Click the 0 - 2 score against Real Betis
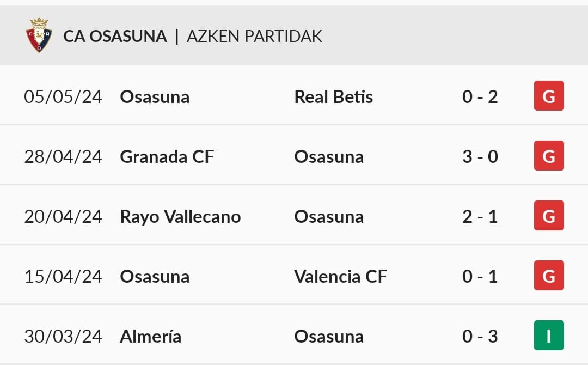 (480, 97)
